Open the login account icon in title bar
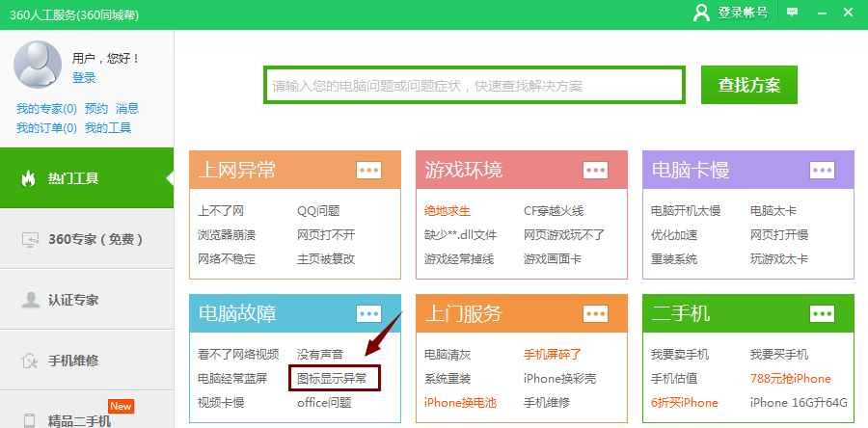The image size is (868, 428). coord(701,13)
